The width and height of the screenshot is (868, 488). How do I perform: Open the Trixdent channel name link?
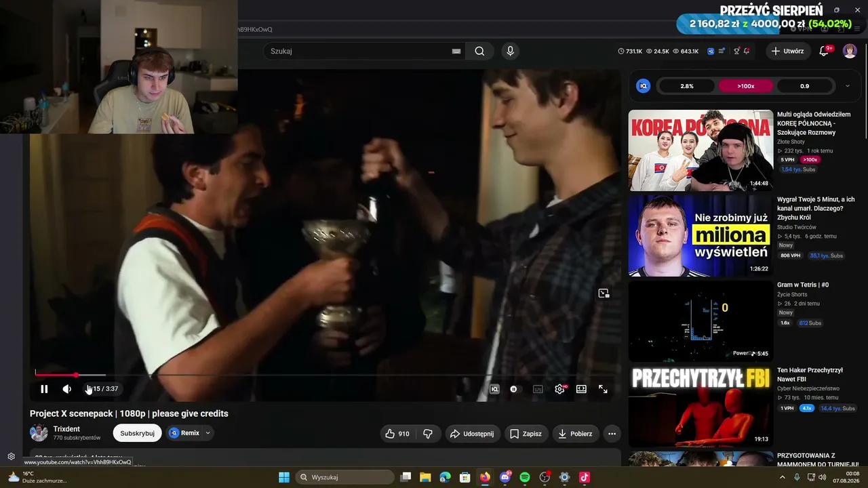click(x=66, y=429)
